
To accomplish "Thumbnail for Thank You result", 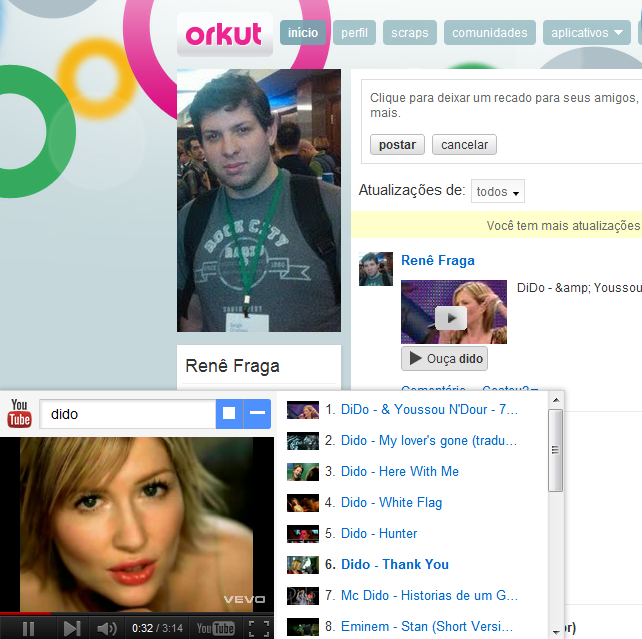I will [303, 565].
